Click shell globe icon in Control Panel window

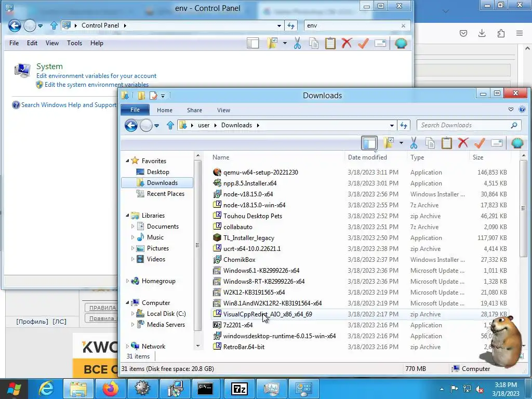click(x=401, y=43)
